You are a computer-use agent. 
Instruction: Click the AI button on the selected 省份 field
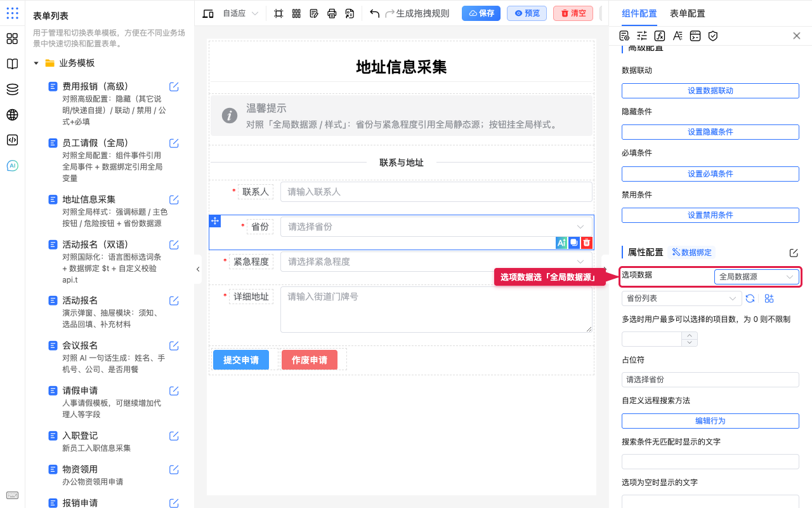tap(561, 243)
